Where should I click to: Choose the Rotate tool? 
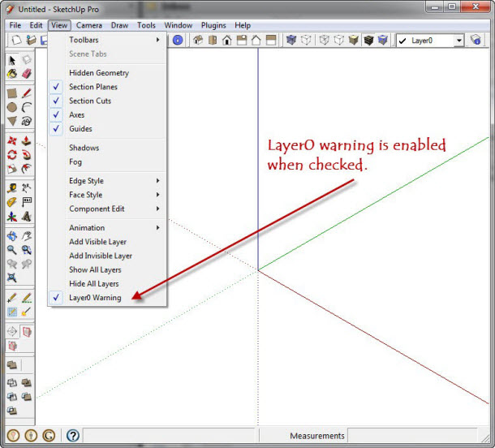[12, 155]
